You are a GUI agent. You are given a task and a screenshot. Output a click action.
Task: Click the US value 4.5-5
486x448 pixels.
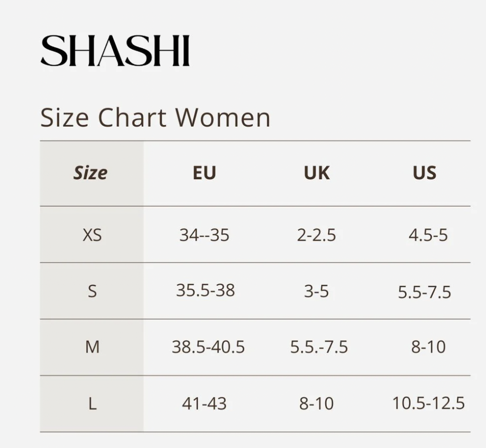pyautogui.click(x=428, y=235)
